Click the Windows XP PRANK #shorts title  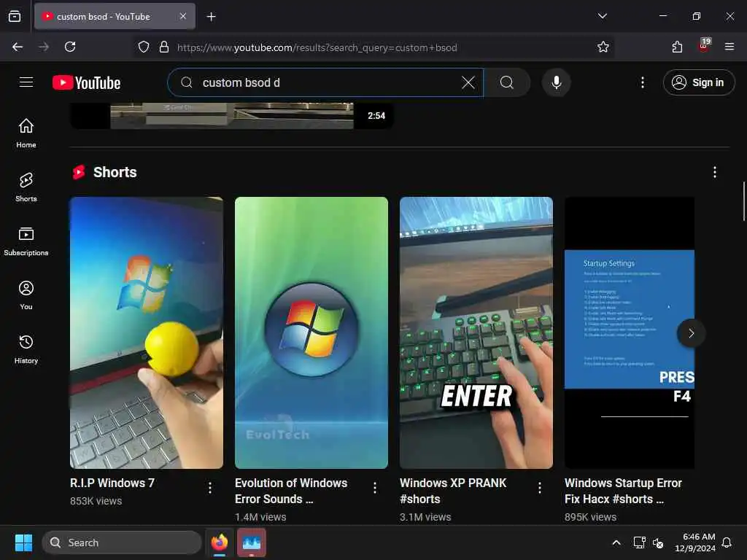pyautogui.click(x=453, y=491)
